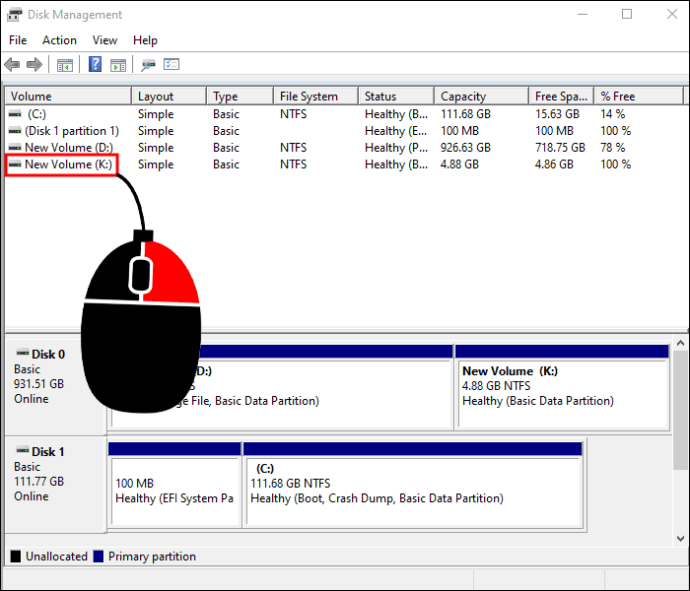Viewport: 690px width, 591px height.
Task: Click the Show/Hide Console Tree icon
Action: (64, 65)
